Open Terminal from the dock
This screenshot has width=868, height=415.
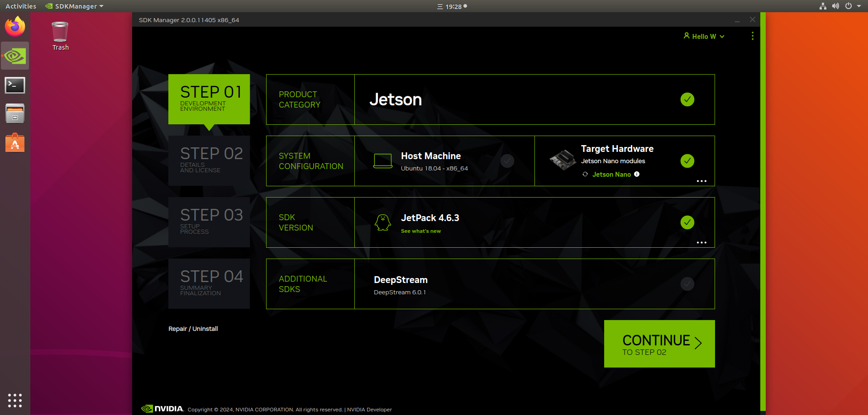pyautogui.click(x=15, y=85)
